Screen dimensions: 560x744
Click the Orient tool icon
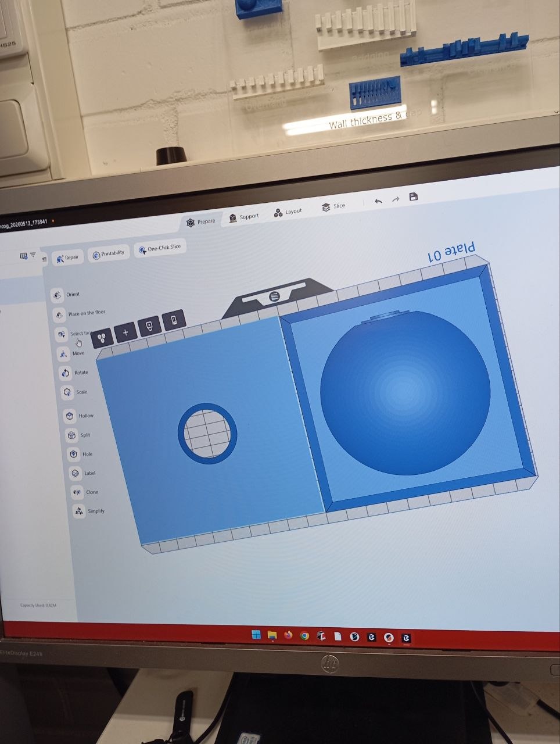[57, 295]
